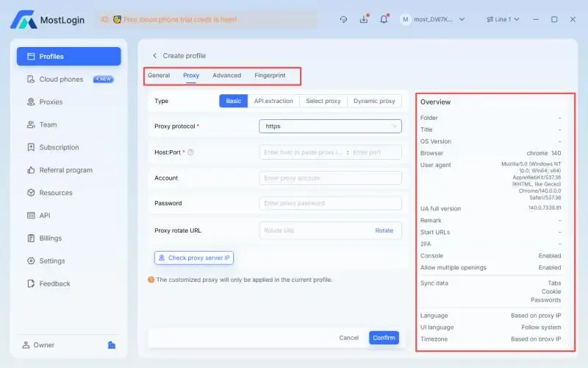Click the Check proxy server IP button
588x368 pixels.
[x=194, y=258]
